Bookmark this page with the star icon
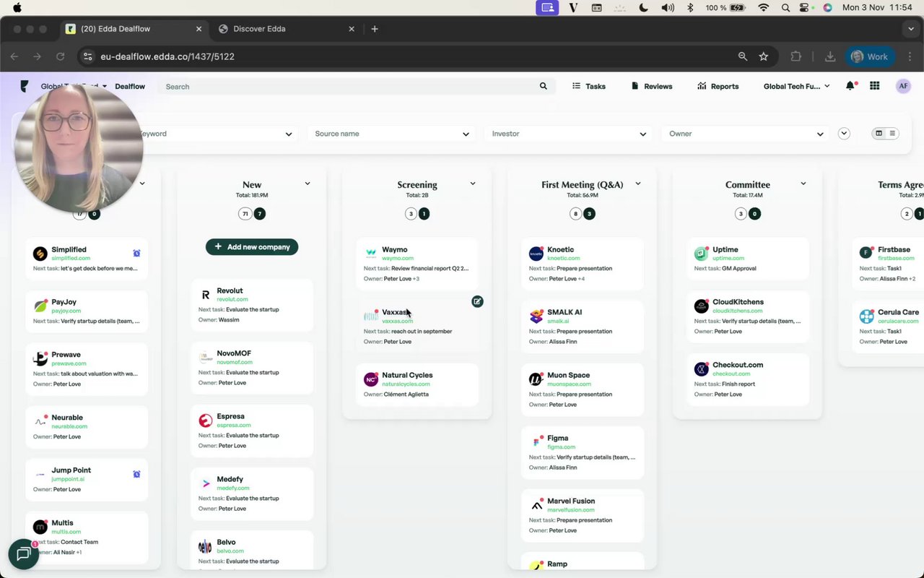Image resolution: width=924 pixels, height=578 pixels. coord(763,56)
